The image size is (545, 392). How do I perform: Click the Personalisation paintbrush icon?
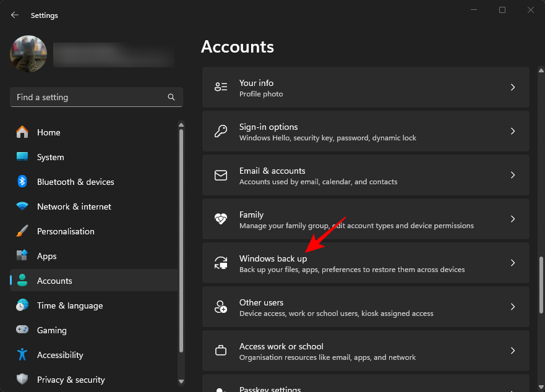(22, 231)
